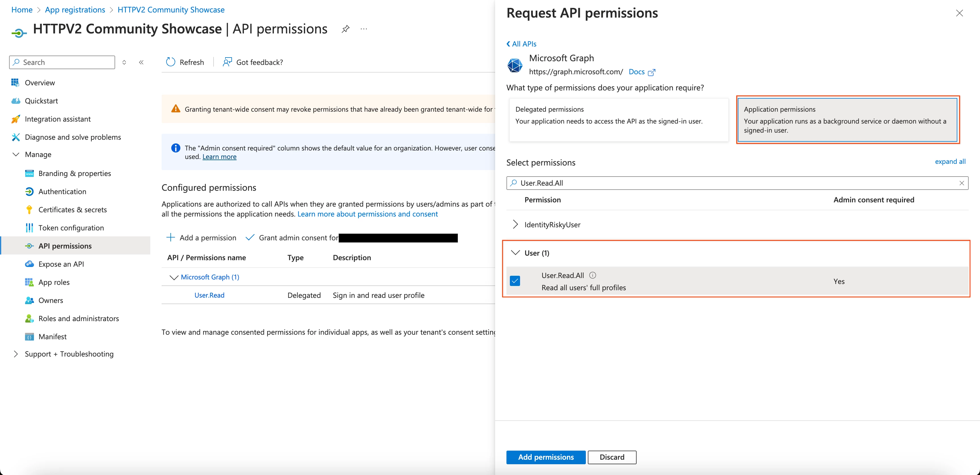The image size is (980, 475).
Task: Click the Home breadcrumb link
Action: [x=22, y=10]
